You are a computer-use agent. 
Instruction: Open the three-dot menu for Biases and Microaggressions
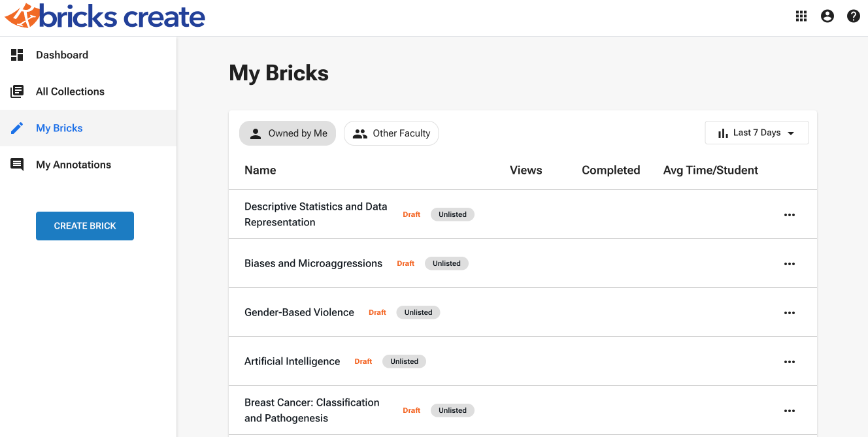pos(790,263)
